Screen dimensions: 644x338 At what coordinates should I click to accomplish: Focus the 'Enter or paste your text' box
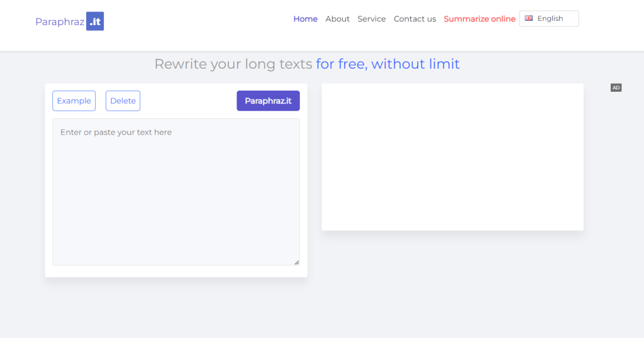tap(176, 192)
